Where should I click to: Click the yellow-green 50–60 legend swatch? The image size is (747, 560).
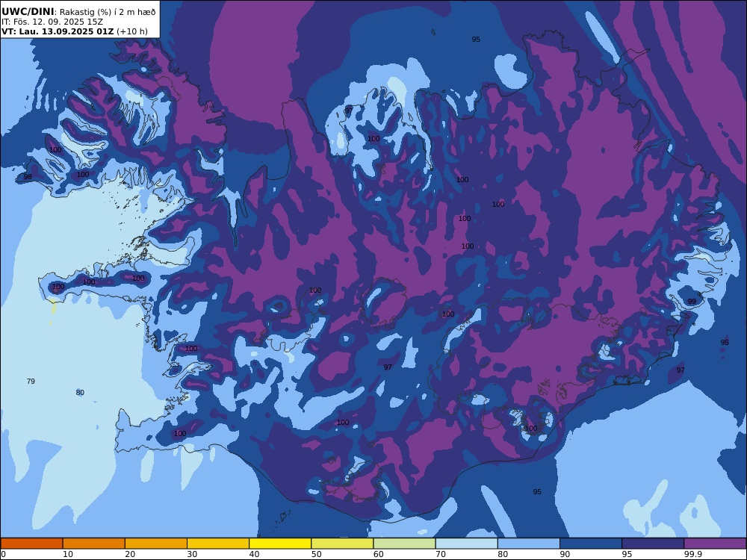[x=342, y=544]
